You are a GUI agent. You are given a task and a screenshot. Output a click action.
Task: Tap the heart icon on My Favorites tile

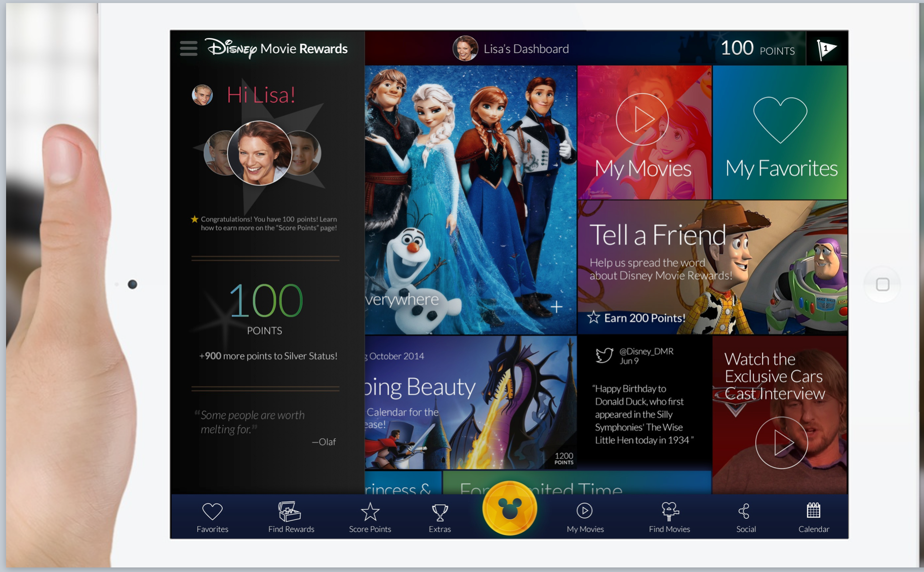point(780,120)
